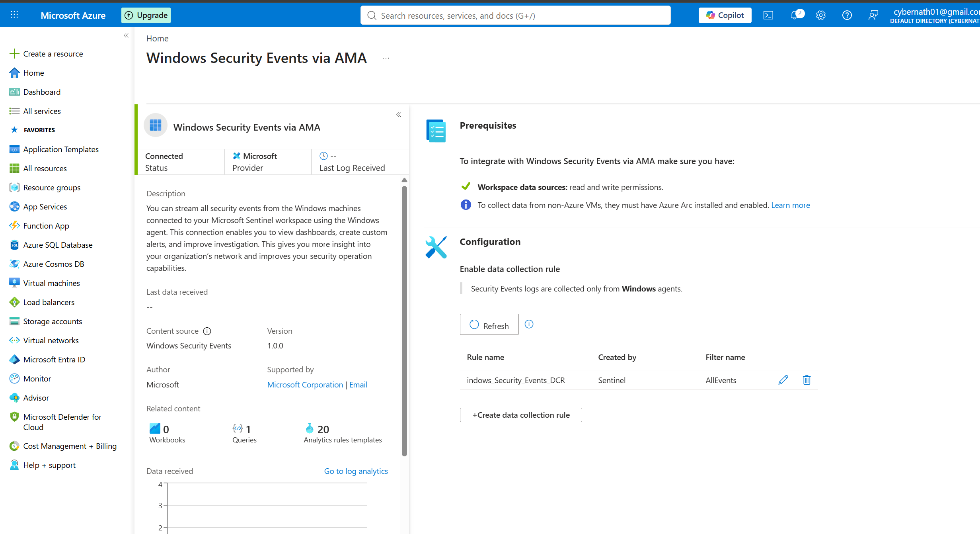980x534 pixels.
Task: Click the Virtual machines icon
Action: pyautogui.click(x=14, y=283)
